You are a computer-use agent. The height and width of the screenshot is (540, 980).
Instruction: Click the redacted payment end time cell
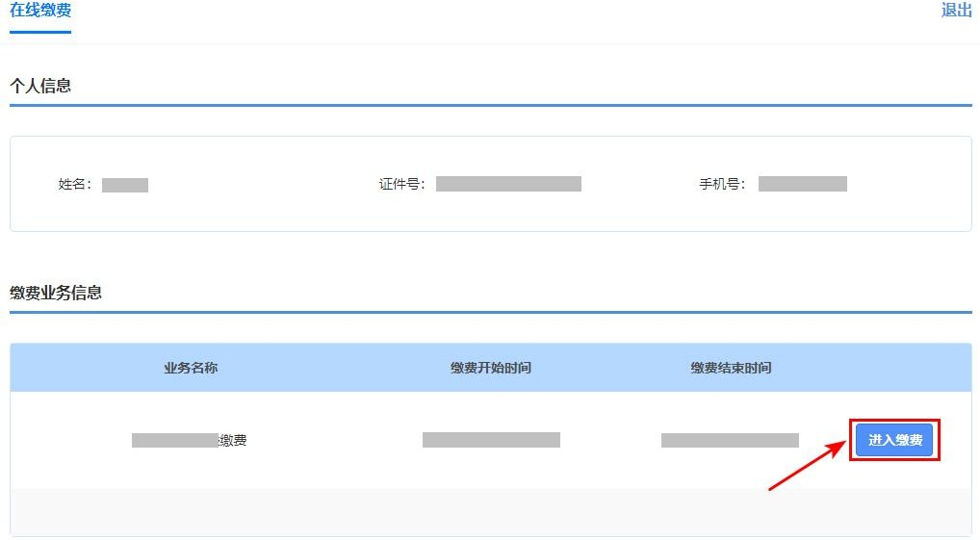[x=730, y=440]
